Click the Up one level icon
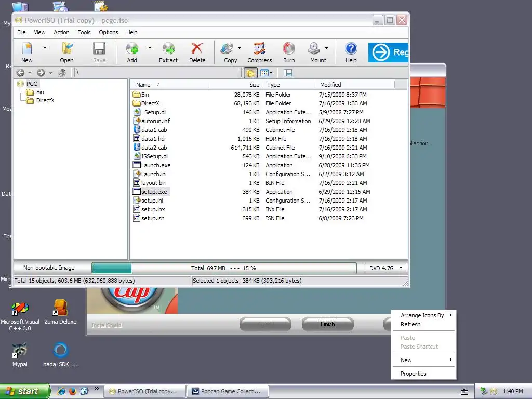532x399 pixels. [62, 73]
